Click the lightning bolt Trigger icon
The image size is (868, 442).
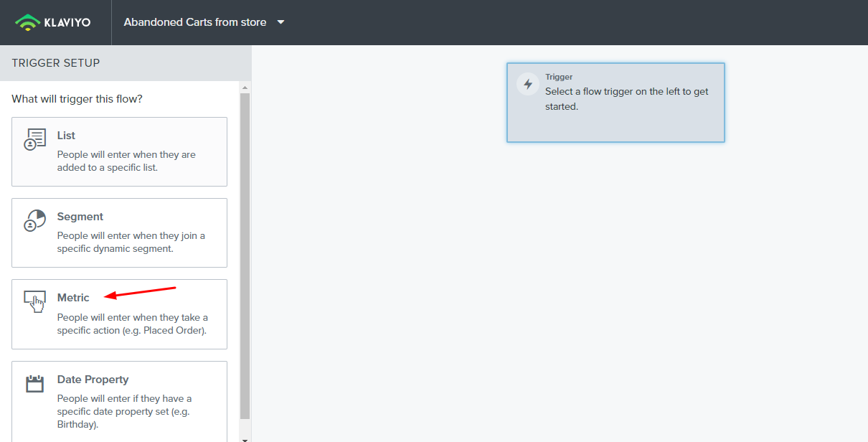(x=528, y=84)
